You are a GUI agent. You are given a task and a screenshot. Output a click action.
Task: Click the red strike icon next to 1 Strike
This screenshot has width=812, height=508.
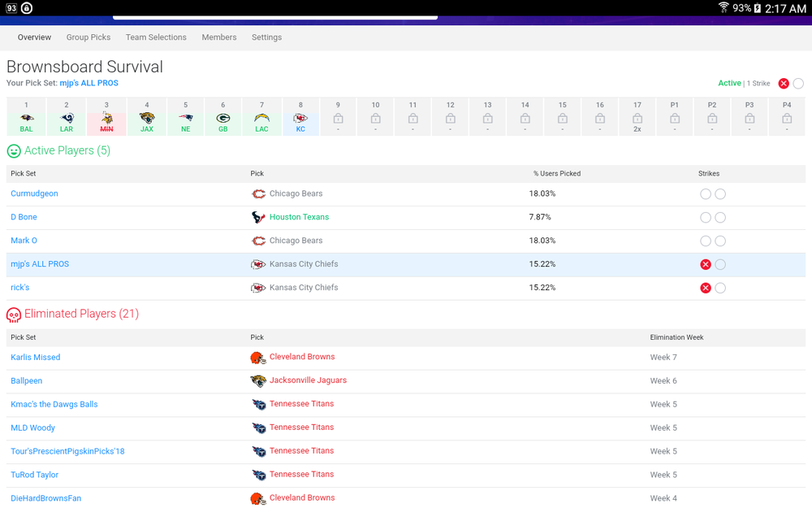784,84
